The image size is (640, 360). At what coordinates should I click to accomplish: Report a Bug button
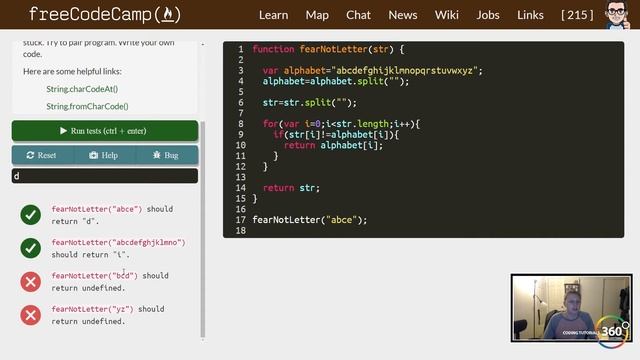(166, 155)
